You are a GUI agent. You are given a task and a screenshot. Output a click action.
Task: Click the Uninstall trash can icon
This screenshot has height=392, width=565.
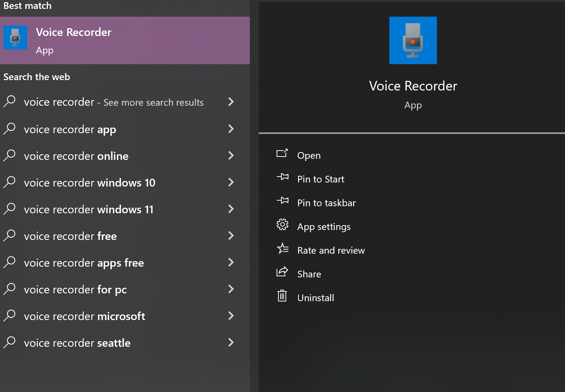tap(282, 296)
